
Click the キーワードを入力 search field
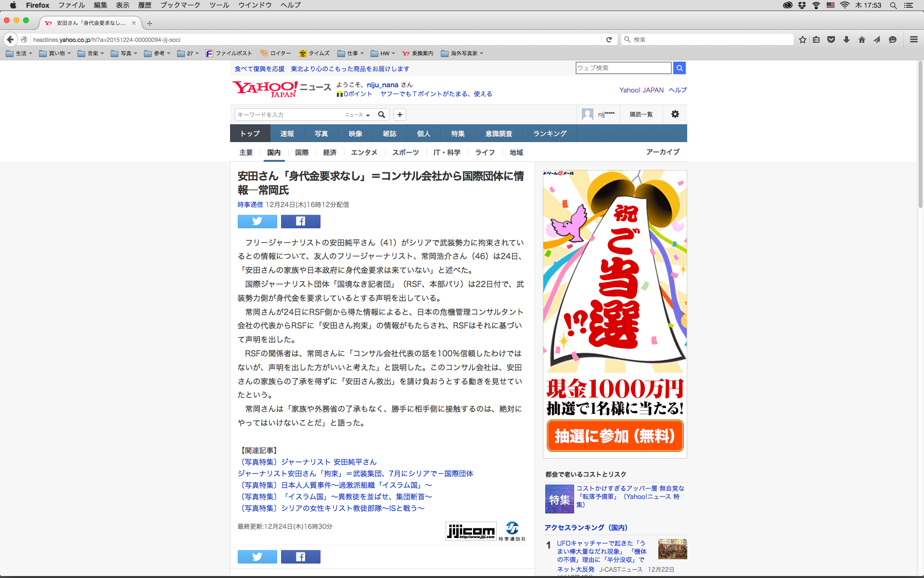point(289,115)
